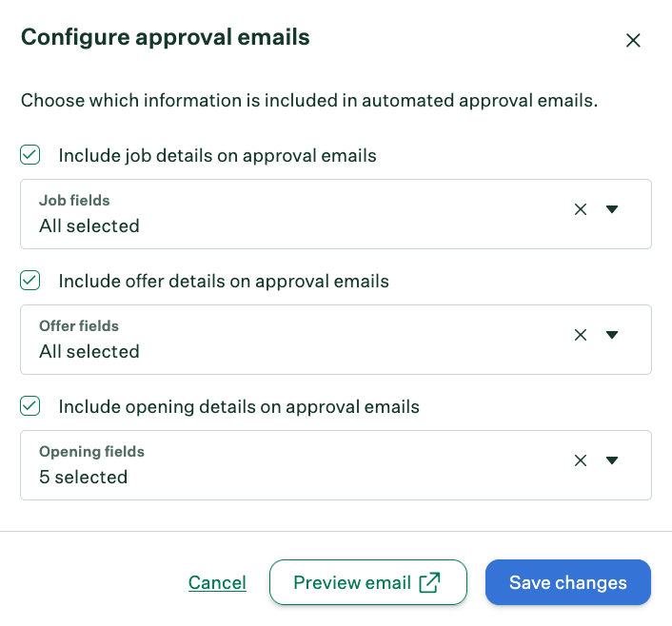Click the 'All selected' value under Job fields
This screenshot has width=672, height=626.
tap(89, 225)
